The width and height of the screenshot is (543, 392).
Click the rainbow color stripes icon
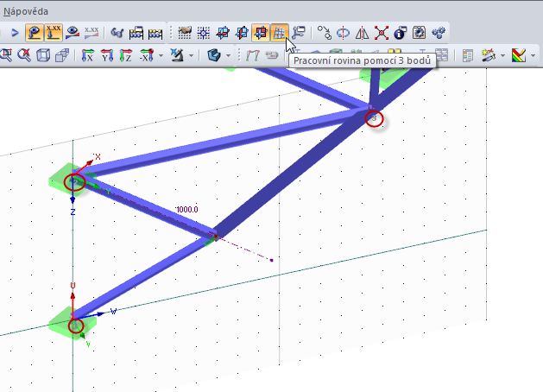(x=519, y=55)
